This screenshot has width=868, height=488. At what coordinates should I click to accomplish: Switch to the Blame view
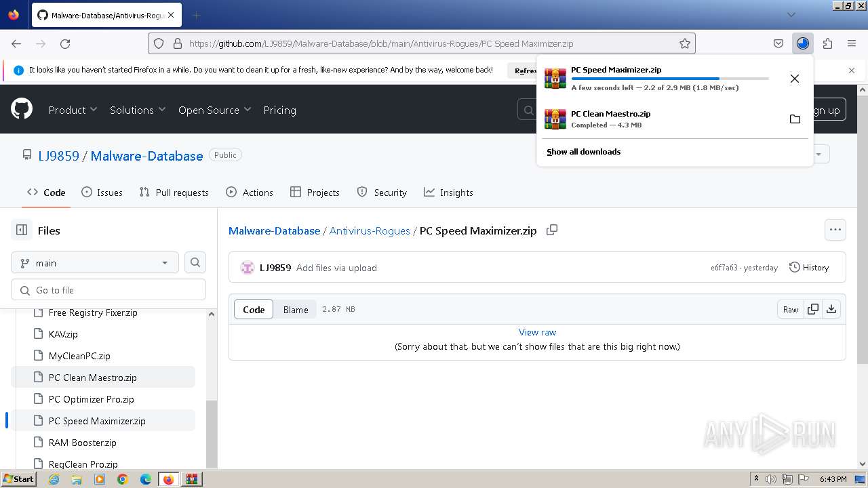296,309
